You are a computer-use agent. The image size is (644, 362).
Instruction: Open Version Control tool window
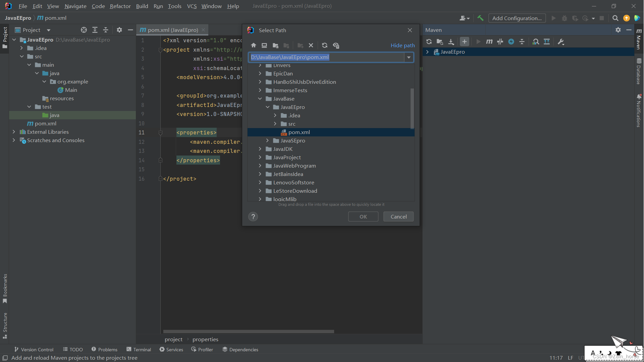(34, 349)
